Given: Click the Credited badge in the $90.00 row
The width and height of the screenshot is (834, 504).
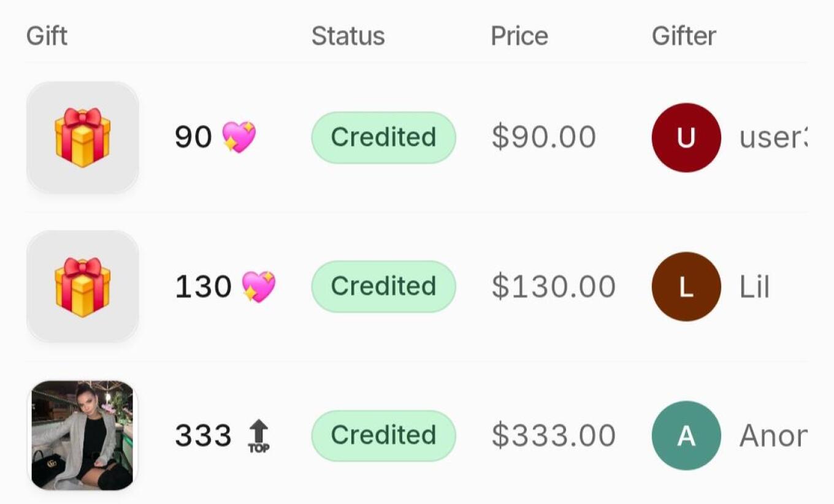Looking at the screenshot, I should point(383,137).
